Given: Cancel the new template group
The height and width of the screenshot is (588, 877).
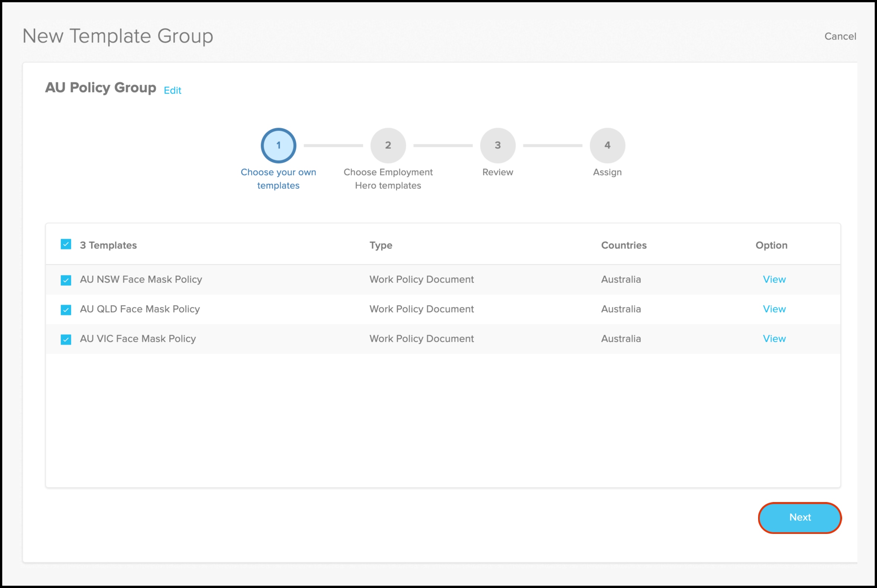Looking at the screenshot, I should click(840, 36).
